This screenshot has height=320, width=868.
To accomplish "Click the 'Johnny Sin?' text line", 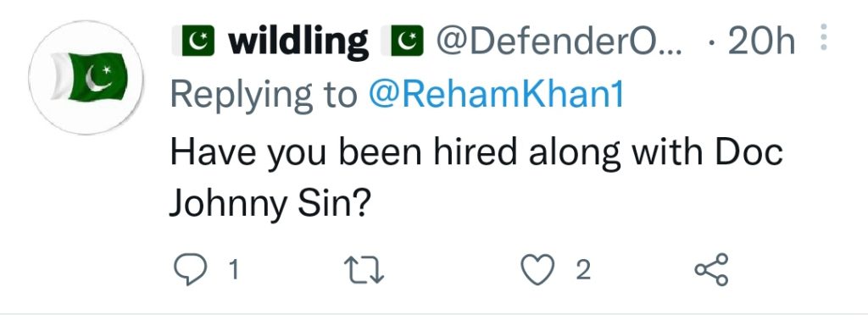I will 269,206.
